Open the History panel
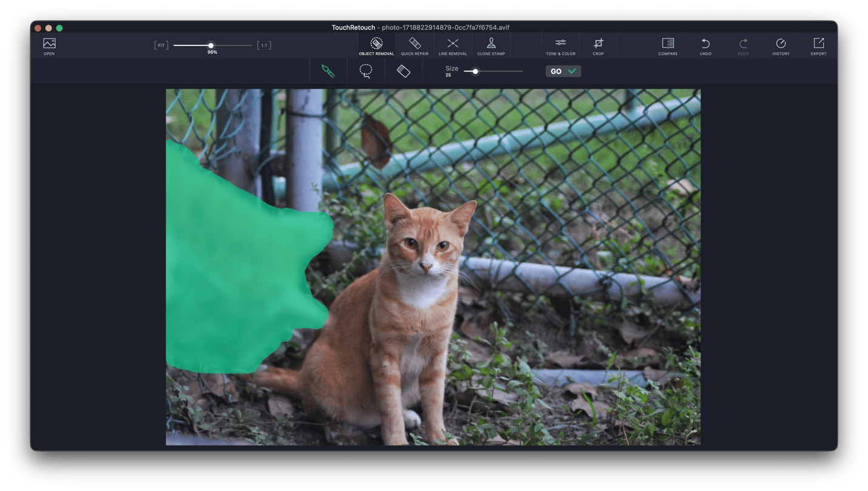This screenshot has height=491, width=868. pyautogui.click(x=781, y=46)
